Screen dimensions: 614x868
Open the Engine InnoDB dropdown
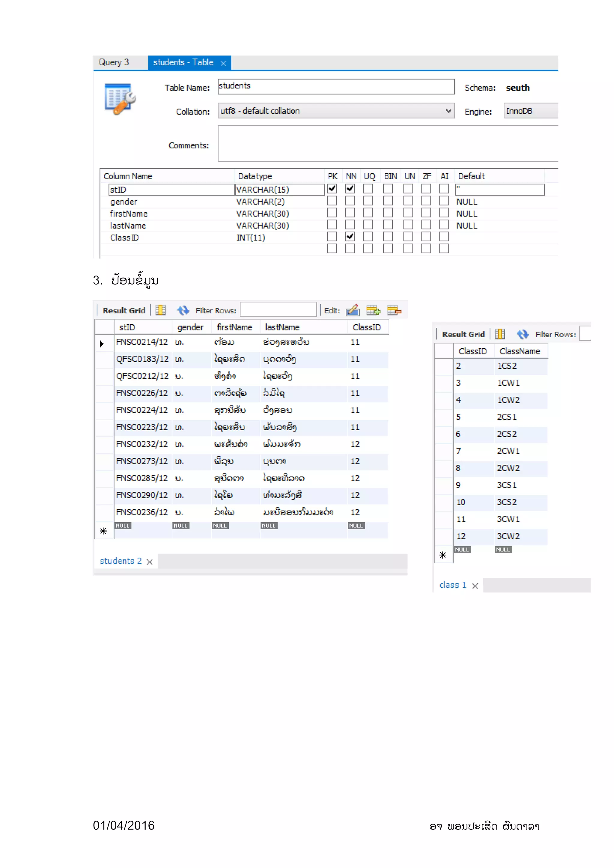(530, 111)
